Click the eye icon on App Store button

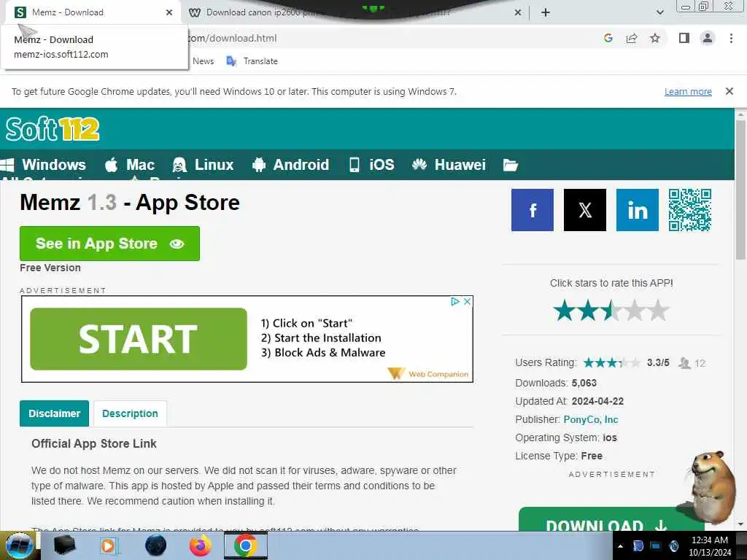[x=177, y=244]
